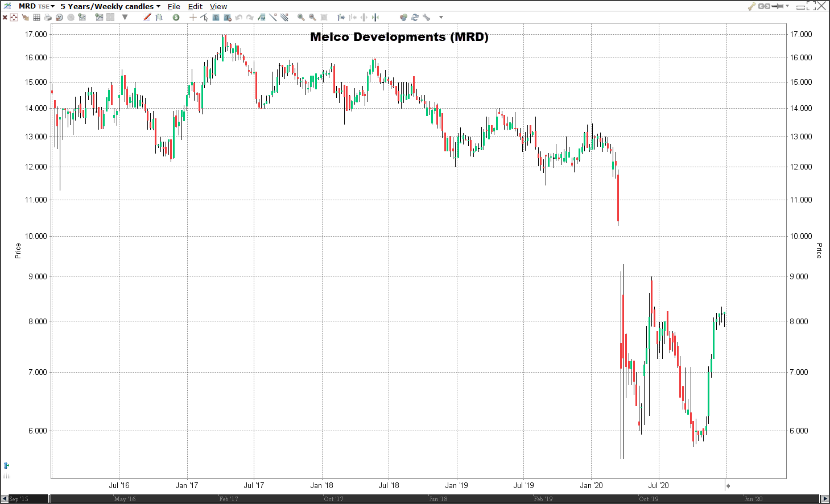Open the Edit menu
Image resolution: width=830 pixels, height=504 pixels.
(x=195, y=6)
